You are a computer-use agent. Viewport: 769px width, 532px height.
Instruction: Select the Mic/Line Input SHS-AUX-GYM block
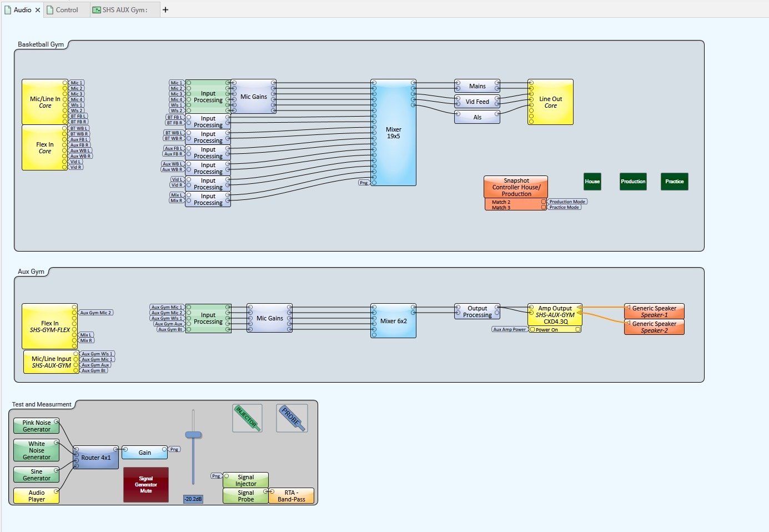point(51,362)
